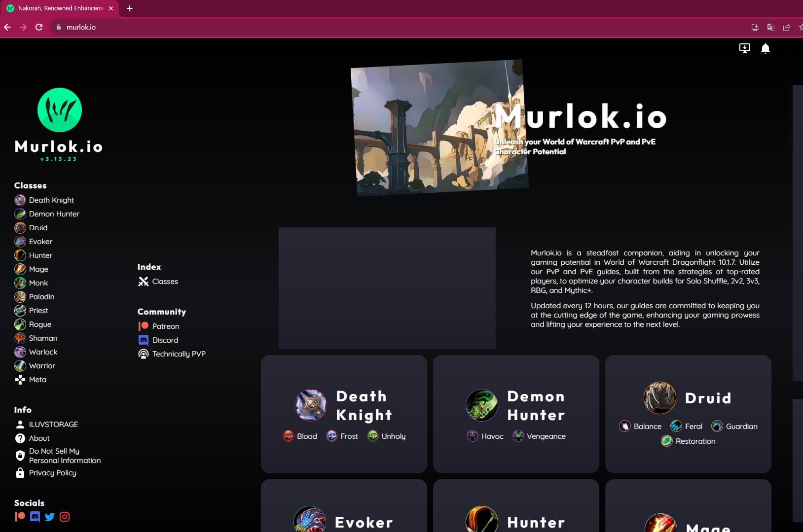
Task: Click the install app icon on the page header
Action: point(745,48)
